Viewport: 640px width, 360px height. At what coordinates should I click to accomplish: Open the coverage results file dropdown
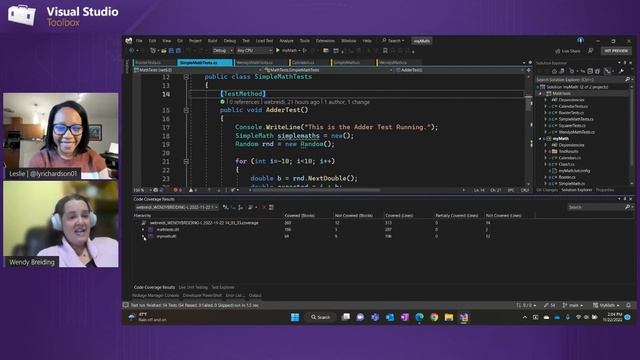(x=176, y=207)
